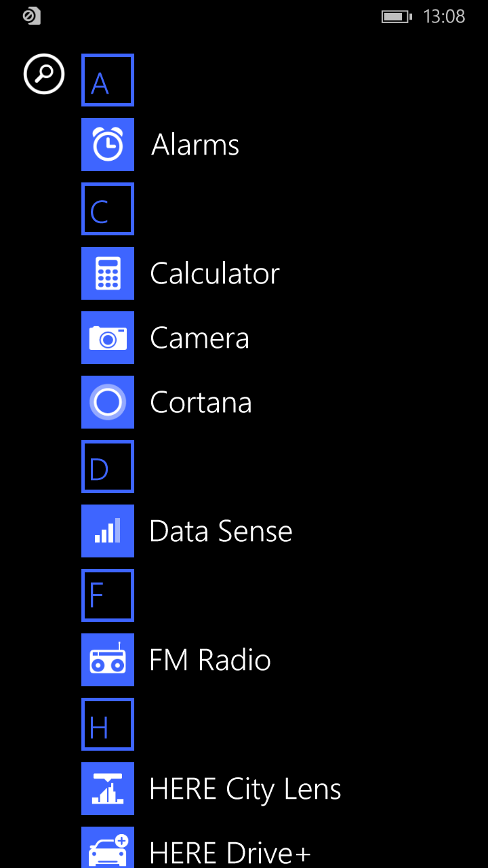Launch Calculator via its icon

[108, 273]
